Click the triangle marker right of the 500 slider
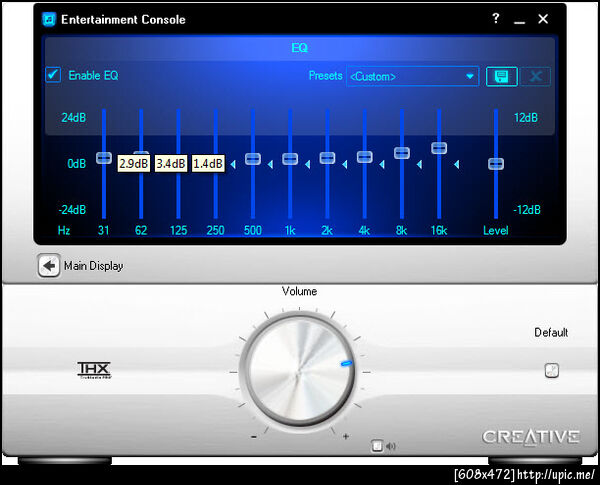 [271, 165]
